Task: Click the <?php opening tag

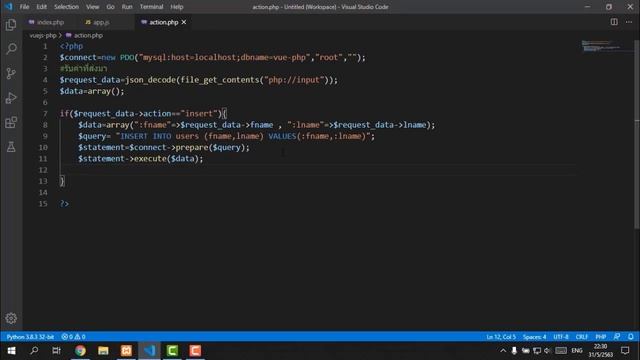Action: 71,46
